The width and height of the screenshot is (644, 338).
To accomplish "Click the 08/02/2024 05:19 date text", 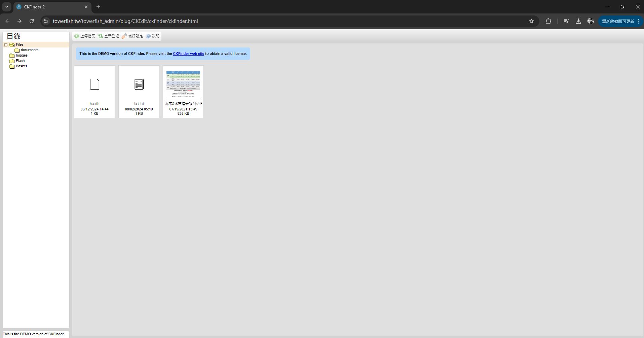I will pos(139,109).
